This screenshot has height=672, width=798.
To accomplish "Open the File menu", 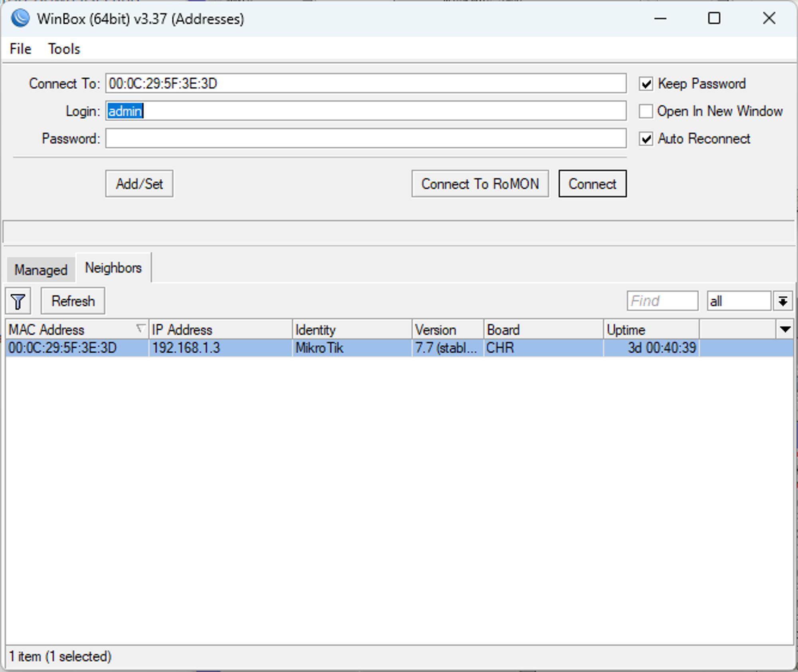I will [20, 49].
